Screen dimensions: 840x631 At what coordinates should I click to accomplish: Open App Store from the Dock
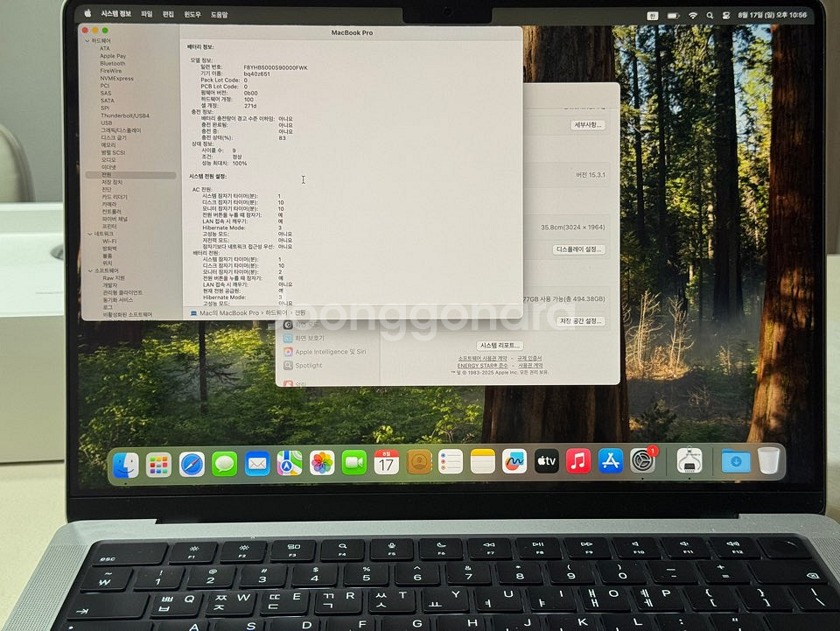point(611,460)
